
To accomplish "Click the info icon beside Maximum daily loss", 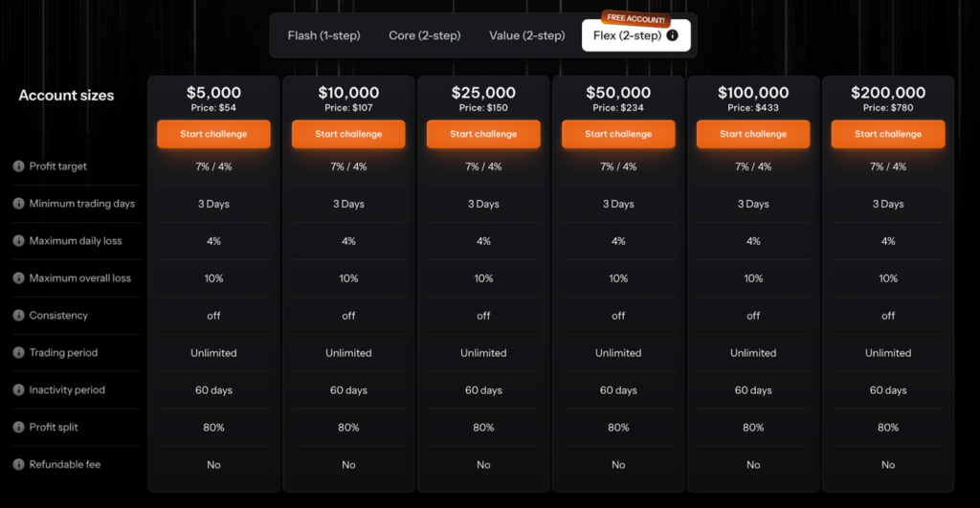I will click(x=18, y=241).
